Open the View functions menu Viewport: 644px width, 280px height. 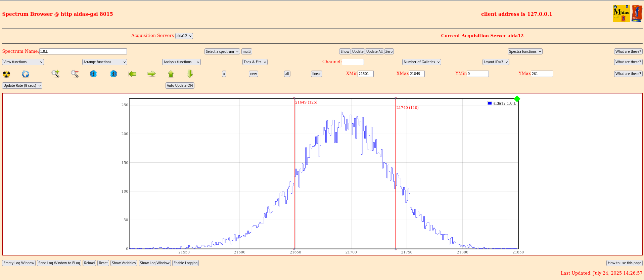pos(23,62)
